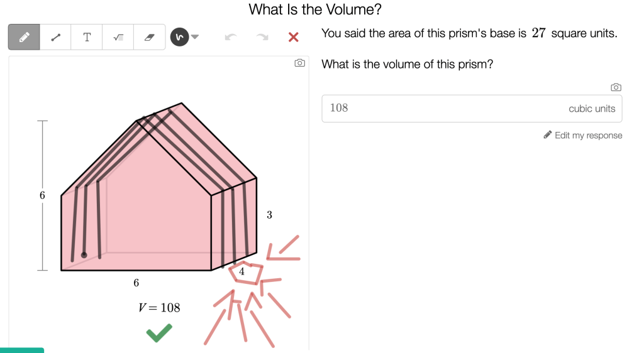Pick the math input tool
The width and height of the screenshot is (644, 353).
click(x=118, y=37)
